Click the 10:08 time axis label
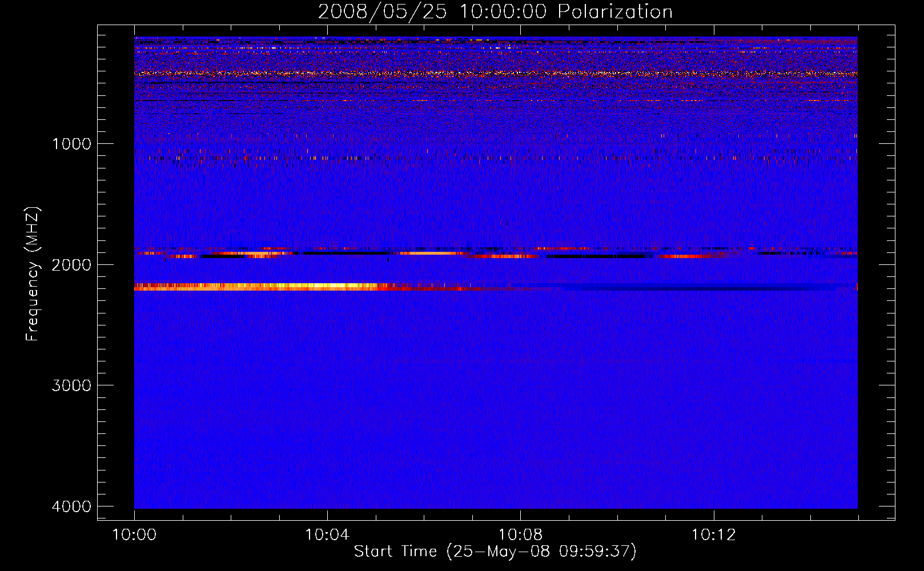The height and width of the screenshot is (571, 924). coord(520,535)
